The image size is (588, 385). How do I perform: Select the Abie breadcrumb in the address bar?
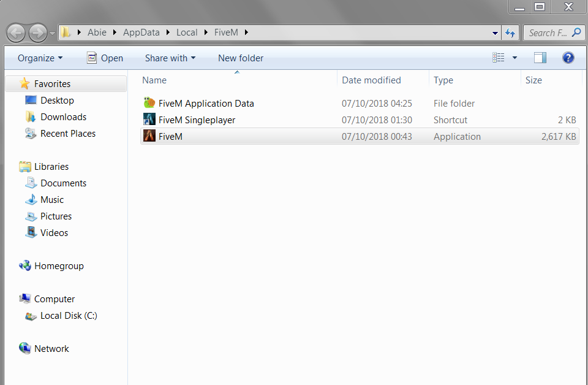point(97,32)
